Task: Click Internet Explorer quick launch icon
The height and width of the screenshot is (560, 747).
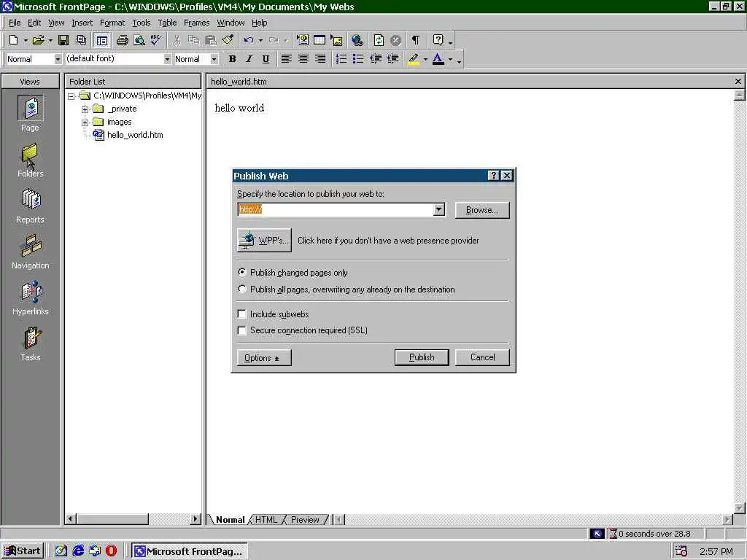Action: [78, 551]
